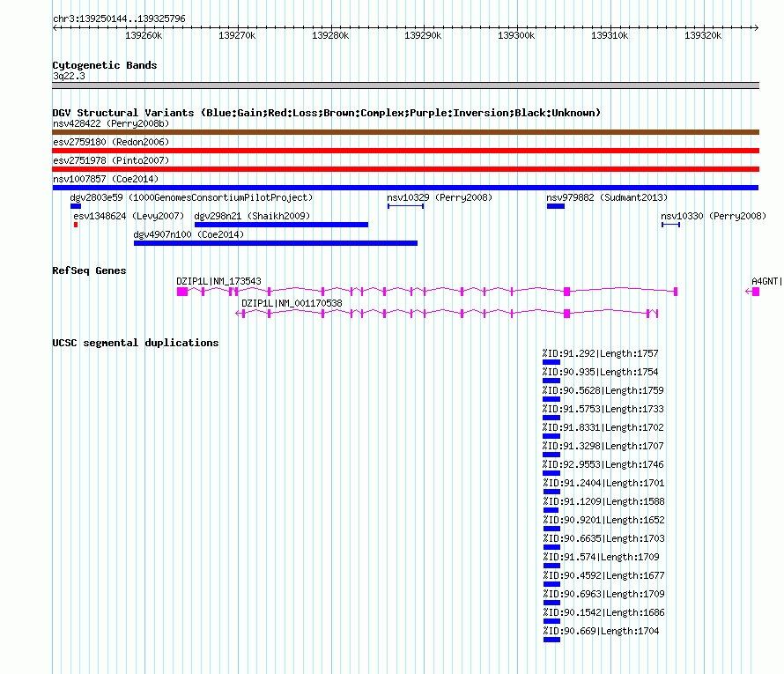
Task: Select the red esv2759180 (Redon2006) loss bar
Action: click(405, 151)
